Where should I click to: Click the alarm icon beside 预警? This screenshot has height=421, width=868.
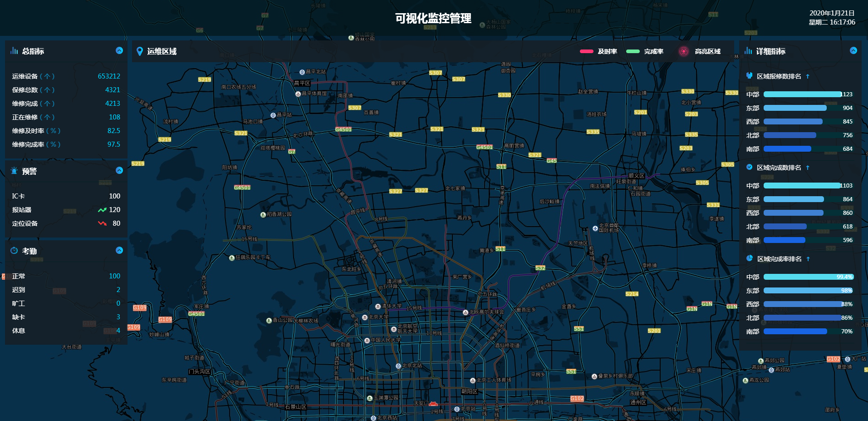14,171
